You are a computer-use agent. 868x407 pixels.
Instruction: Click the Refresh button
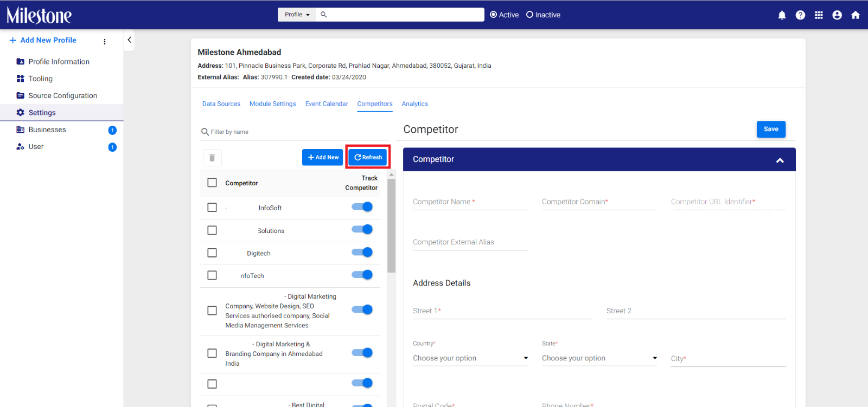[368, 157]
